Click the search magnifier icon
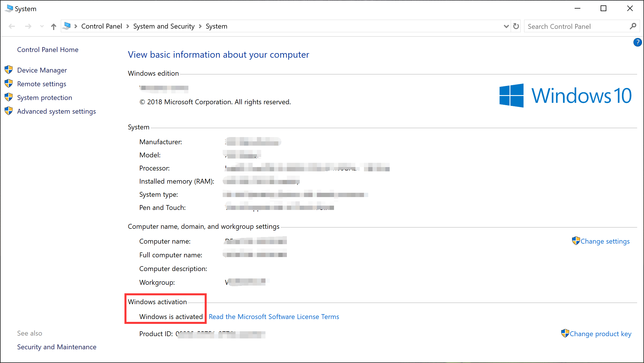The width and height of the screenshot is (644, 363). point(633,26)
